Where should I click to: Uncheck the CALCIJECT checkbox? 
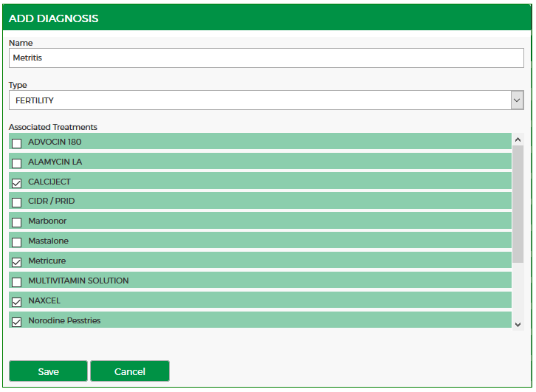[x=16, y=183]
